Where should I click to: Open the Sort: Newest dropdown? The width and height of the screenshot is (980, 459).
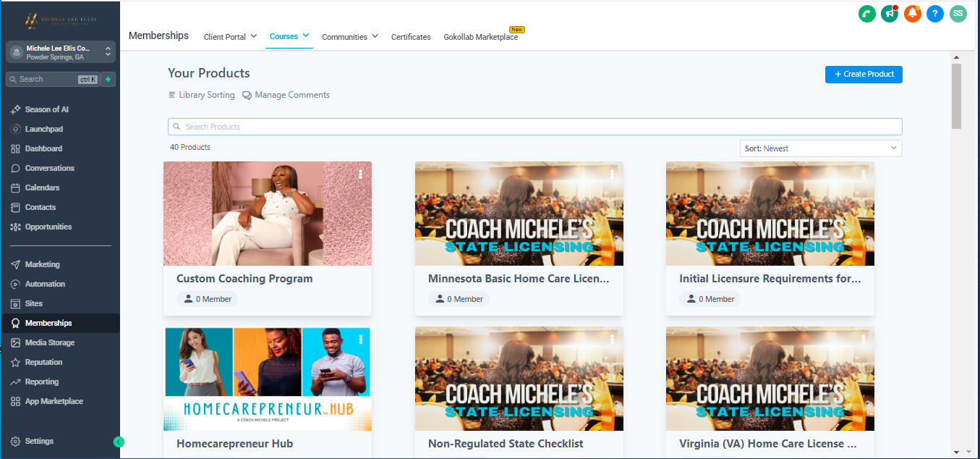(x=820, y=148)
